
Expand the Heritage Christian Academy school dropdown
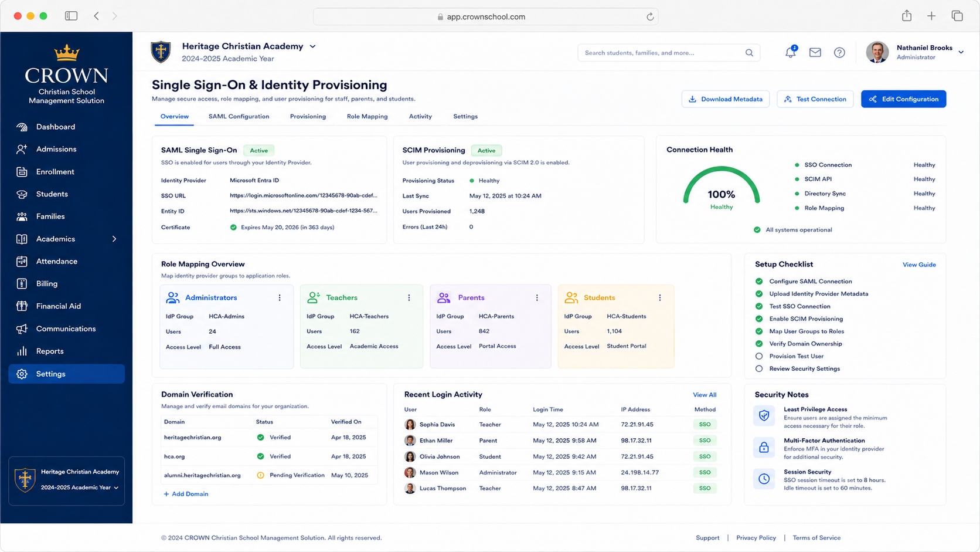(x=312, y=46)
